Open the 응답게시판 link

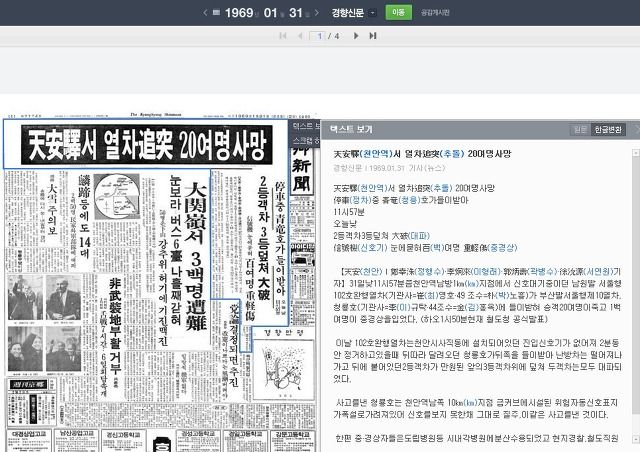pyautogui.click(x=435, y=13)
